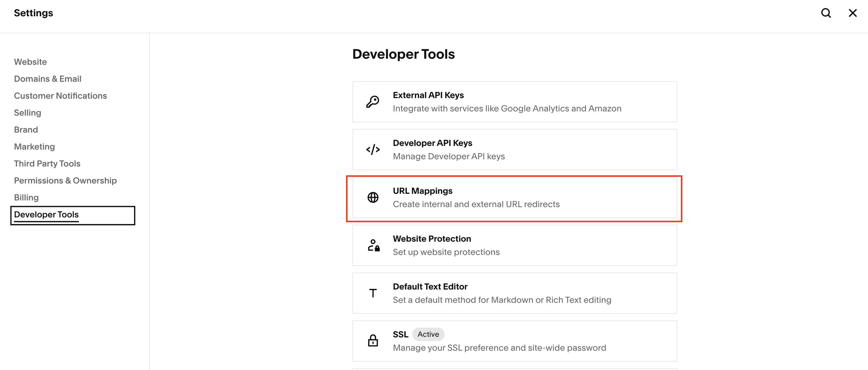Open the Selling settings section
The width and height of the screenshot is (868, 370).
[x=27, y=113]
